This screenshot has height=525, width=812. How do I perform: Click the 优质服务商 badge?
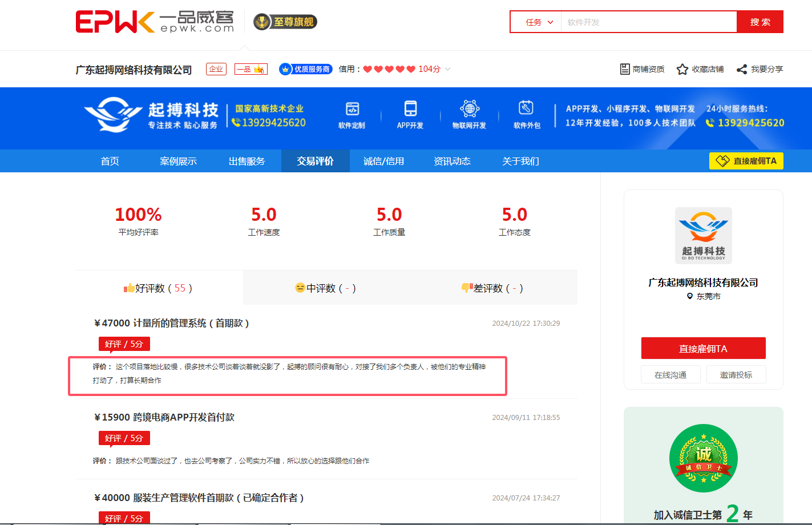pyautogui.click(x=306, y=69)
